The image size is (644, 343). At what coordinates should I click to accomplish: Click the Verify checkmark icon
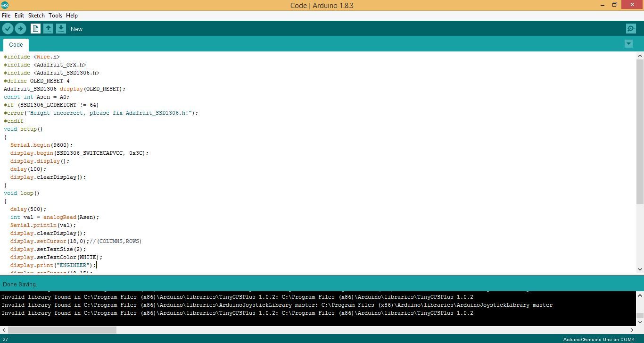(x=8, y=28)
